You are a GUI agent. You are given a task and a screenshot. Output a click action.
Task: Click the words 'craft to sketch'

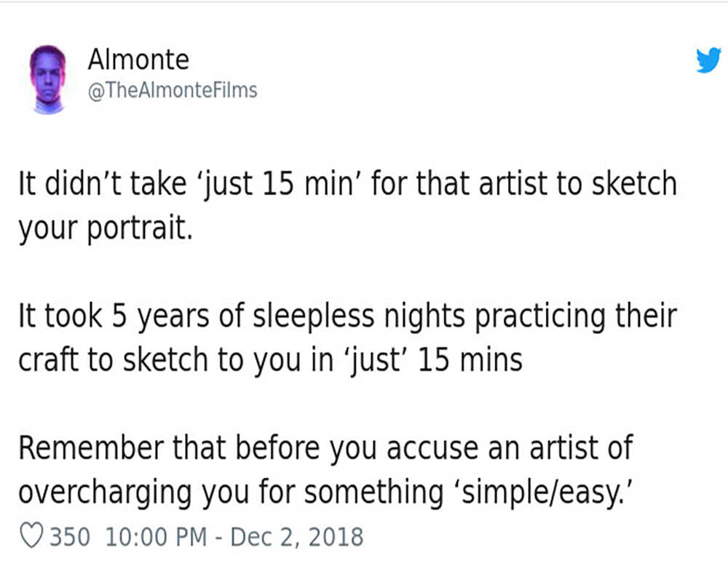click(124, 360)
